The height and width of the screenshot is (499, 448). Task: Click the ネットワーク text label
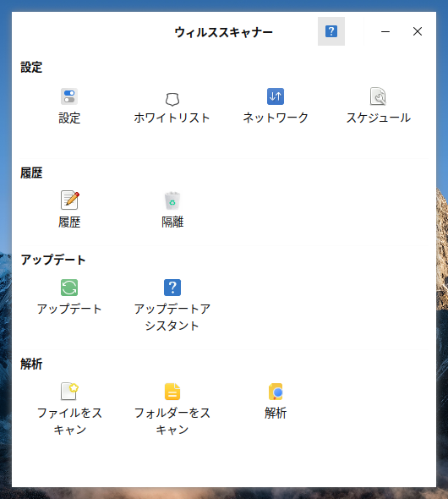[x=276, y=118]
